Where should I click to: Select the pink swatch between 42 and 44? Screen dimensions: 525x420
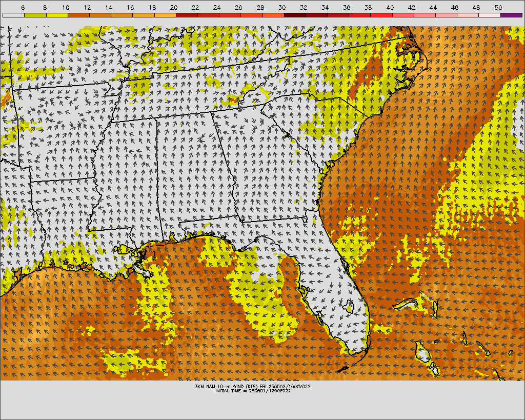pyautogui.click(x=425, y=15)
